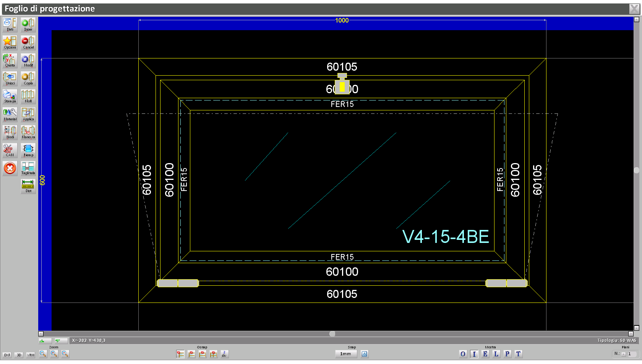Toggle Mostra E display option
This screenshot has width=642, height=364.
click(x=485, y=354)
